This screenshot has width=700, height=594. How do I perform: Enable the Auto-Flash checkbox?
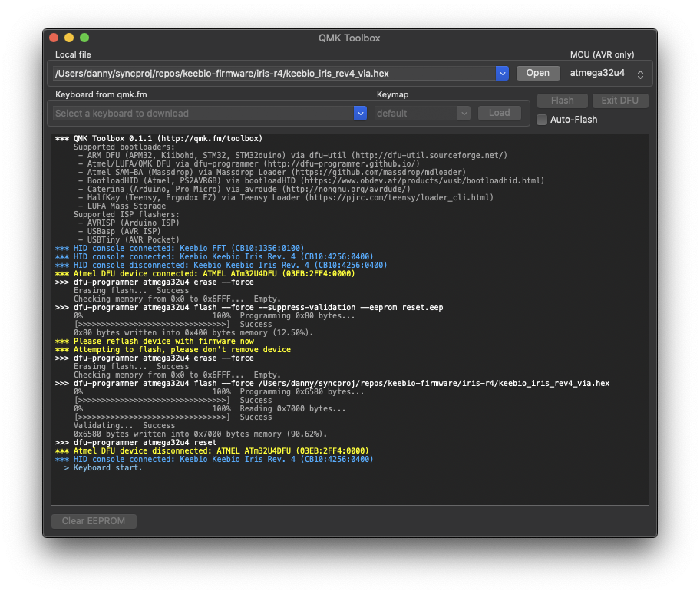pos(542,120)
